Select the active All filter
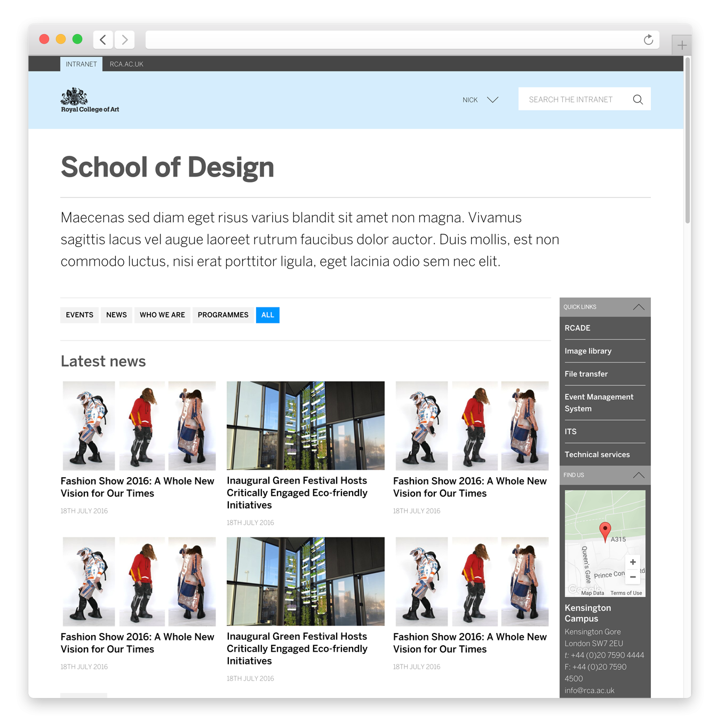This screenshot has height=728, width=717. [268, 315]
